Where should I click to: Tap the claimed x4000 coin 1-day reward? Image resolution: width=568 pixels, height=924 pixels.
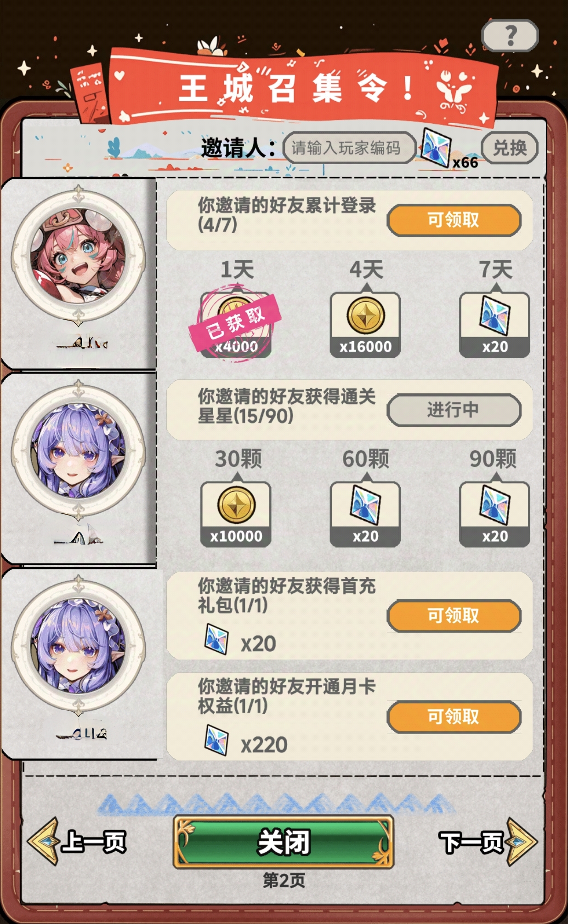point(235,325)
